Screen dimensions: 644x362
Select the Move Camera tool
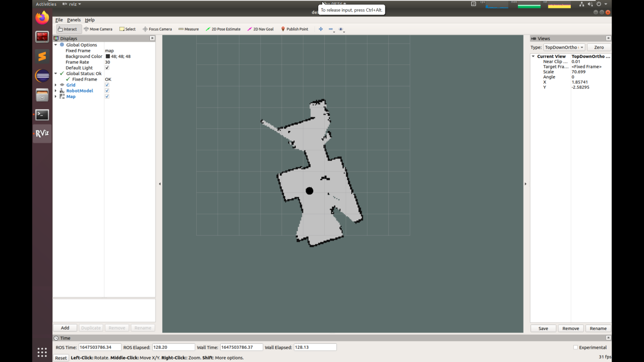tap(98, 29)
